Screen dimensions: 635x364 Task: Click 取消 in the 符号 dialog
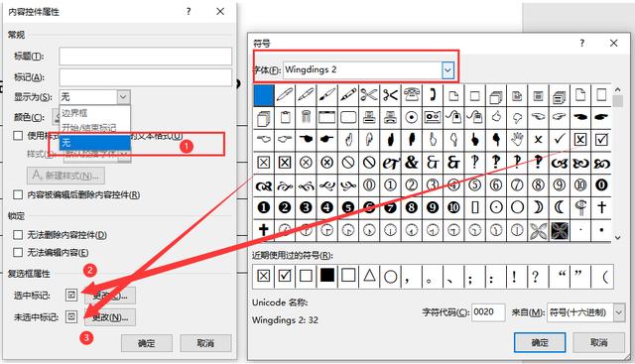598,342
